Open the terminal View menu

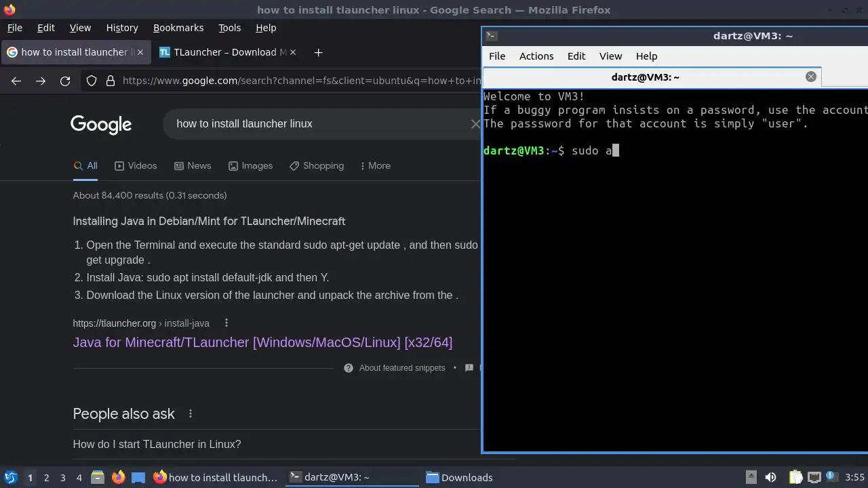(x=610, y=56)
